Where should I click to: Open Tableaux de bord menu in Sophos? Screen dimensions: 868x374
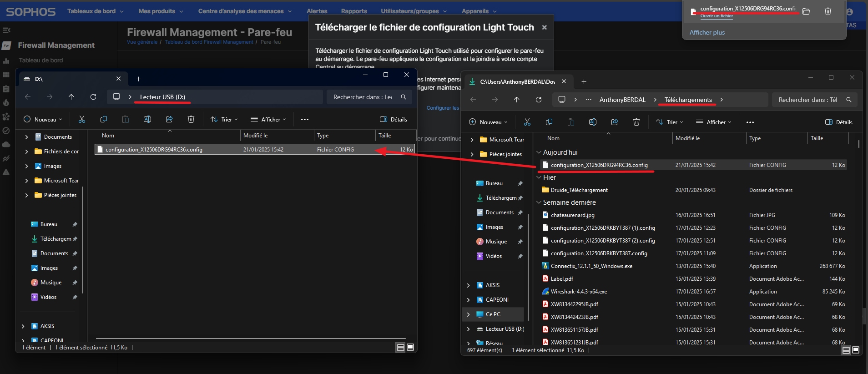tap(96, 11)
